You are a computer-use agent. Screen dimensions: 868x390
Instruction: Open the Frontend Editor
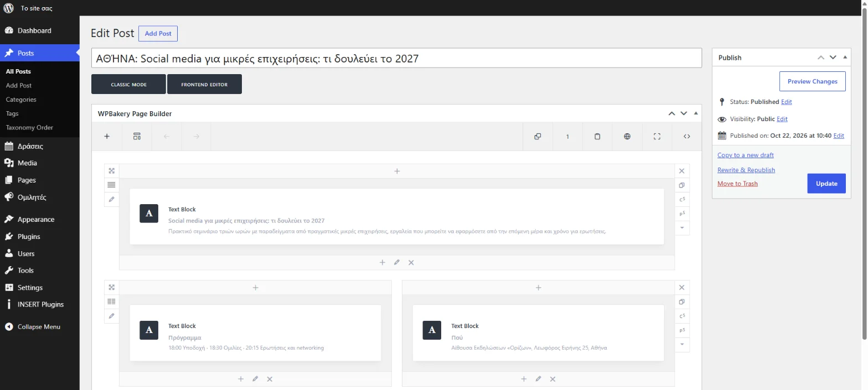click(x=204, y=84)
